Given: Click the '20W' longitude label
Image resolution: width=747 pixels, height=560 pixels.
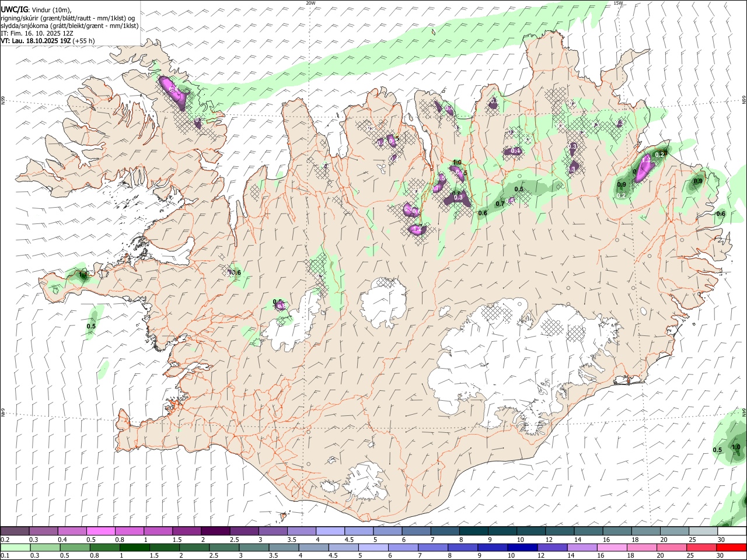Looking at the screenshot, I should click(310, 3).
